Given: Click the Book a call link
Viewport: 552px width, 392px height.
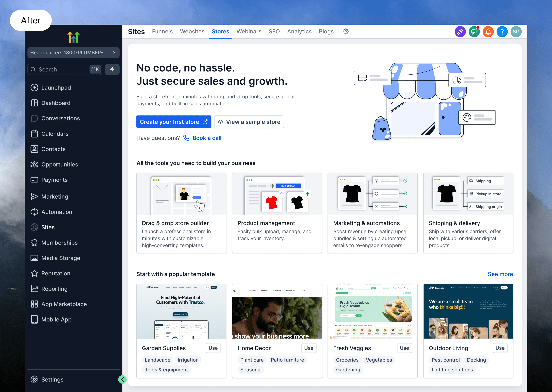Looking at the screenshot, I should point(207,138).
